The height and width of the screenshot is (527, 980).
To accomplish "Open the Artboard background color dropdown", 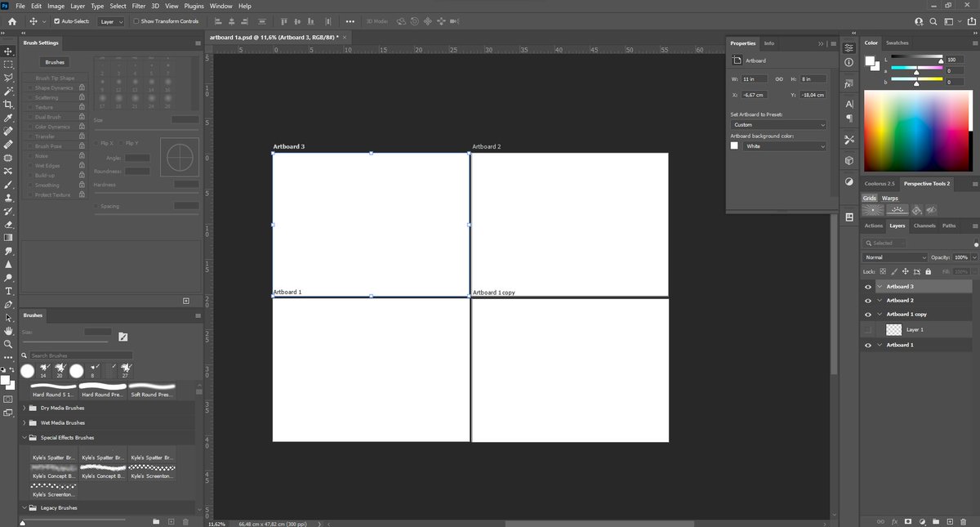I will (x=785, y=146).
